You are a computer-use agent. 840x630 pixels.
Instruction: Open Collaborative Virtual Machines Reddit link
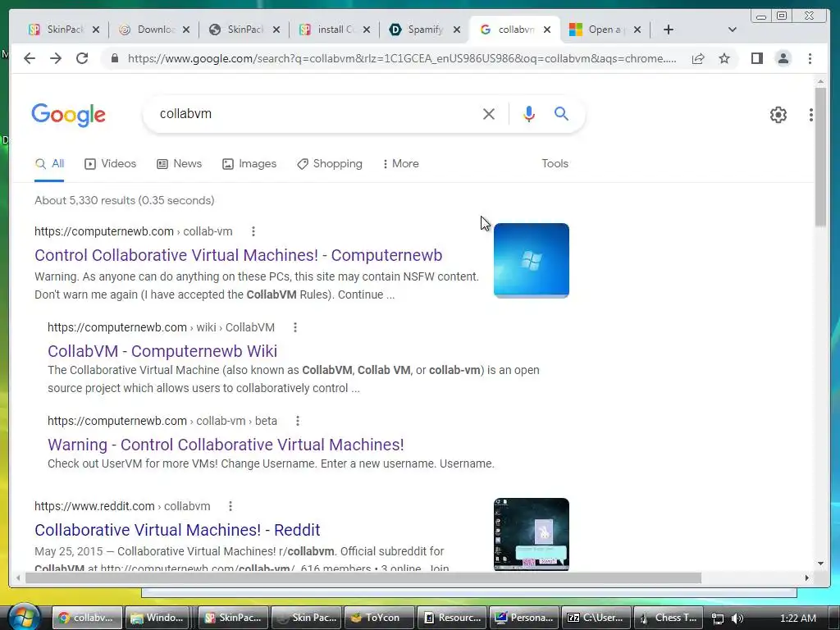click(177, 530)
